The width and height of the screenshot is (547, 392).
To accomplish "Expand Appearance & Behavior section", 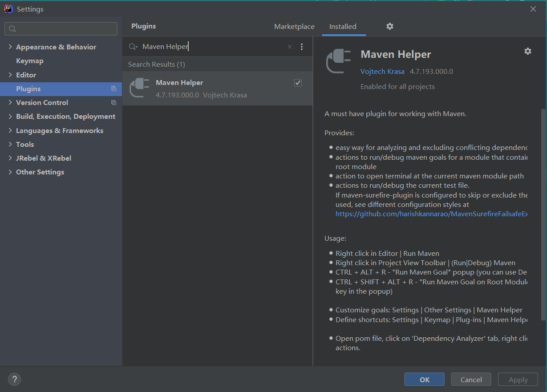I will pos(10,47).
